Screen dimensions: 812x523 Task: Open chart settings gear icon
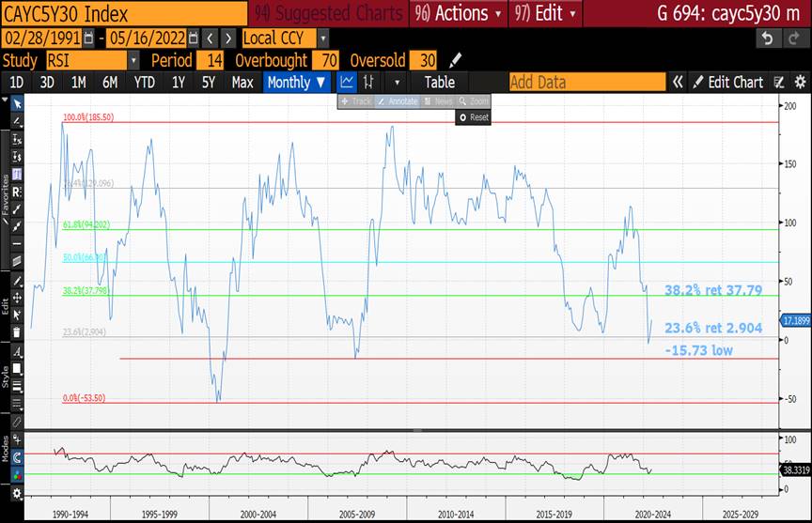pyautogui.click(x=800, y=82)
